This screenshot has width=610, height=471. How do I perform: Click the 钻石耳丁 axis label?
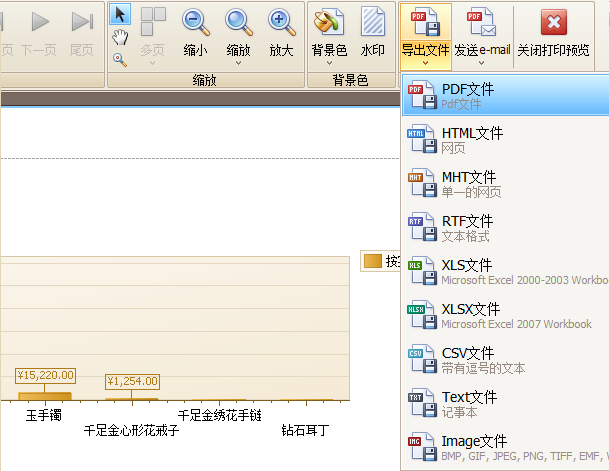tap(305, 430)
